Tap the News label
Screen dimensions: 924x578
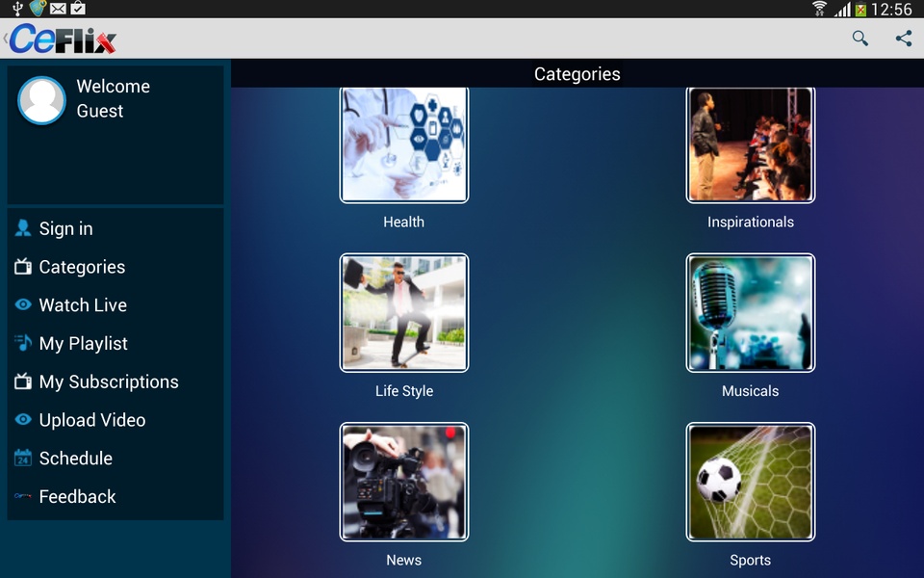[x=403, y=560]
